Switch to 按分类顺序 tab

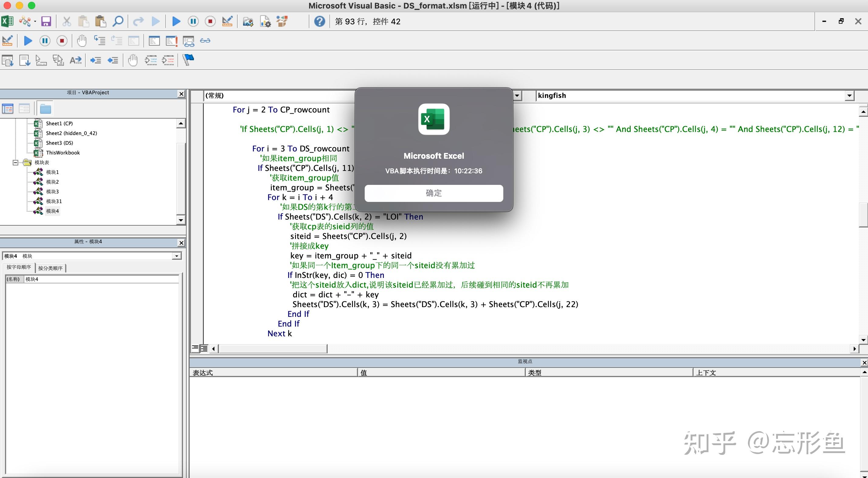pyautogui.click(x=50, y=268)
